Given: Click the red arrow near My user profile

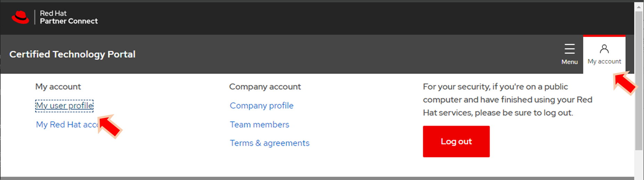Looking at the screenshot, I should tap(110, 127).
